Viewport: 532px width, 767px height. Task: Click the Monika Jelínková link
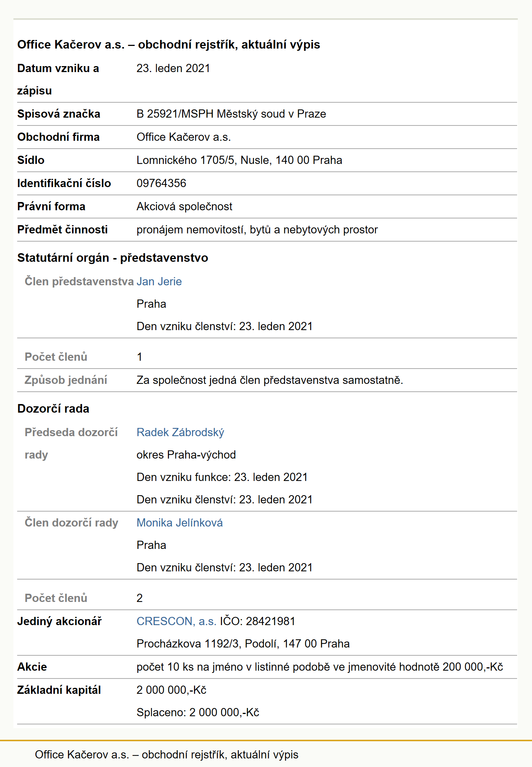coord(179,523)
